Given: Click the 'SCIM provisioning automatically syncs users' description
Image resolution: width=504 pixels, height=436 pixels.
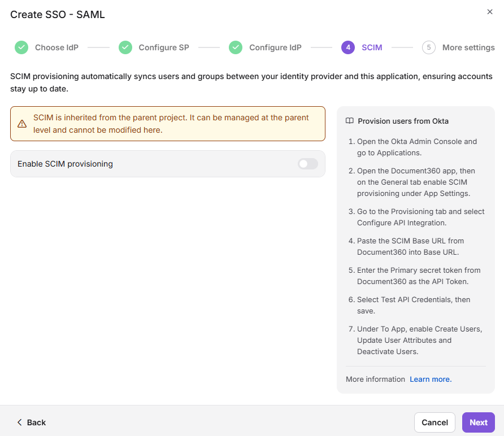Looking at the screenshot, I should click(x=251, y=82).
